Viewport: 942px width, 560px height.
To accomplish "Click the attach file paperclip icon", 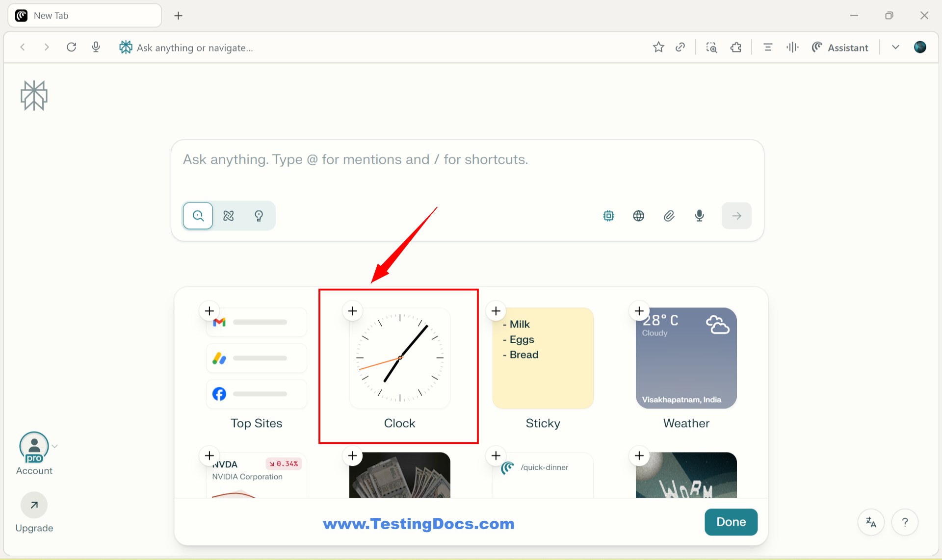I will pos(669,216).
